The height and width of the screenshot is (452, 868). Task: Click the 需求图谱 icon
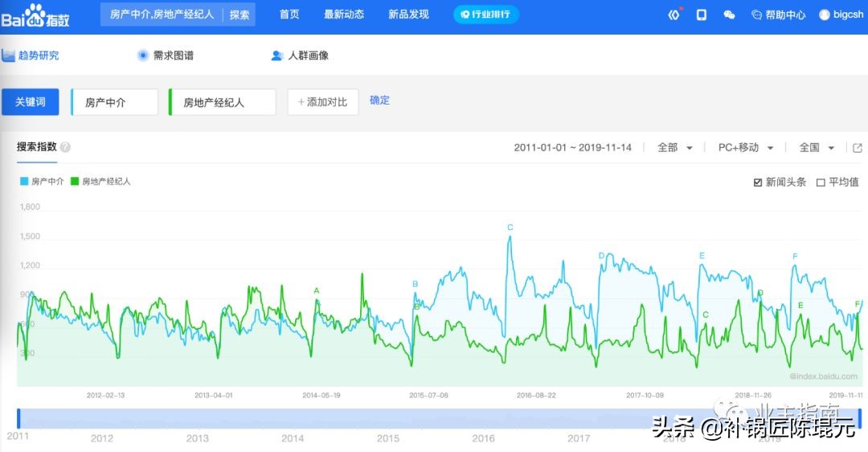point(143,55)
